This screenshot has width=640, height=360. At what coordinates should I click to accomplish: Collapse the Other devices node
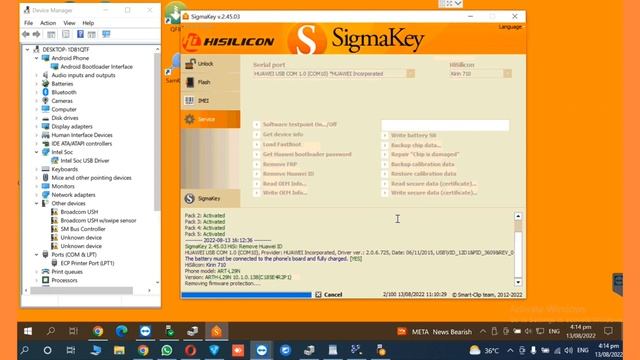36,203
